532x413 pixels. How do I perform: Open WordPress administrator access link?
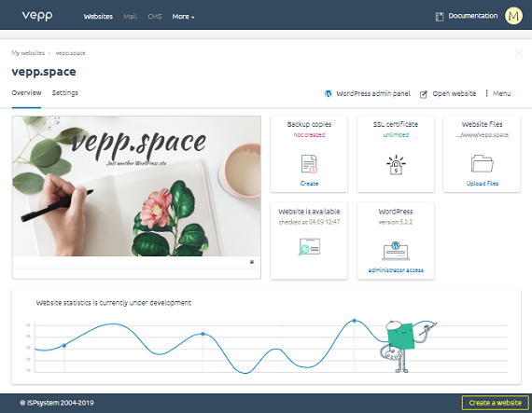396,270
